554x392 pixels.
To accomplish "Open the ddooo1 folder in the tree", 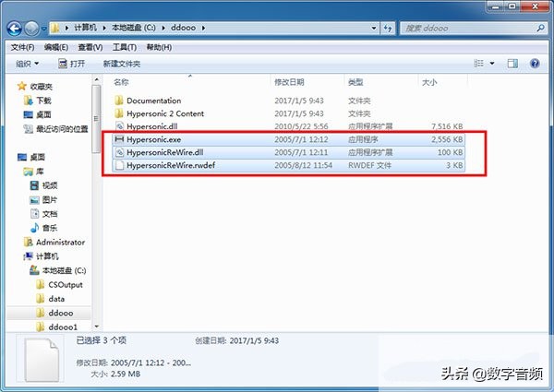I will (56, 327).
